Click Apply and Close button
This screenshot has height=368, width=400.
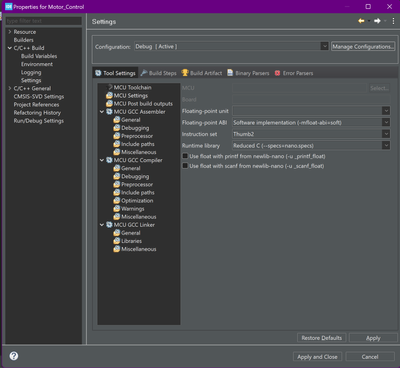(317, 357)
